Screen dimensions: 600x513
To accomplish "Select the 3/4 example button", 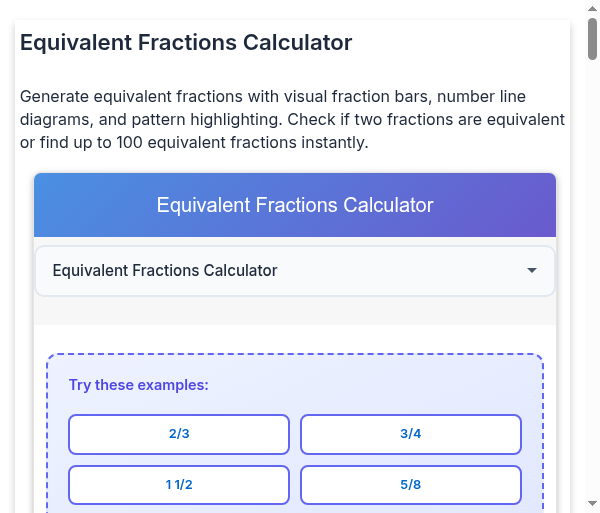I will tap(411, 434).
